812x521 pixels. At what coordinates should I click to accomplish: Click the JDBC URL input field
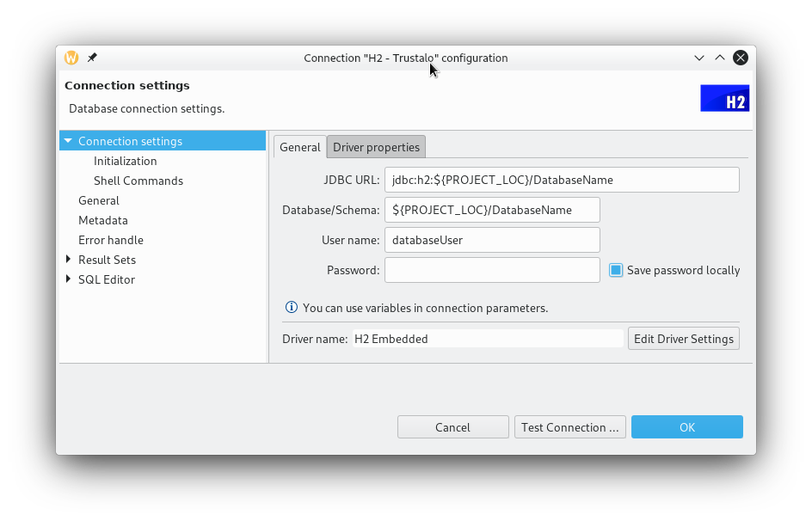(562, 180)
